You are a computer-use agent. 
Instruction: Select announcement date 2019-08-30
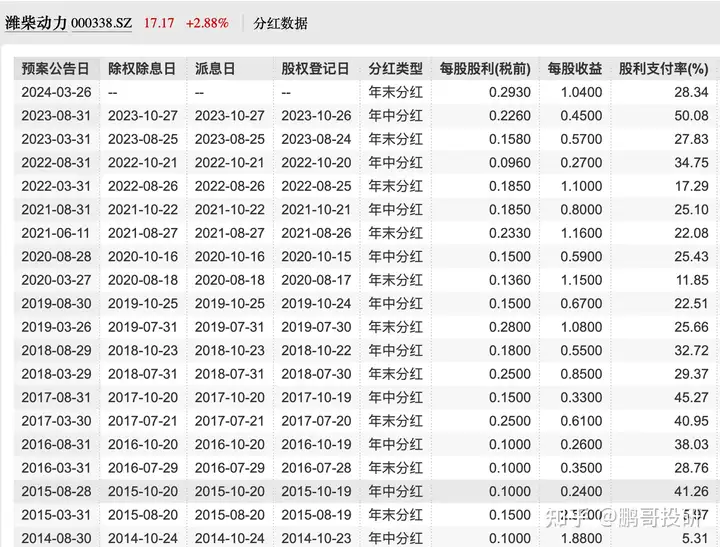[x=56, y=304]
